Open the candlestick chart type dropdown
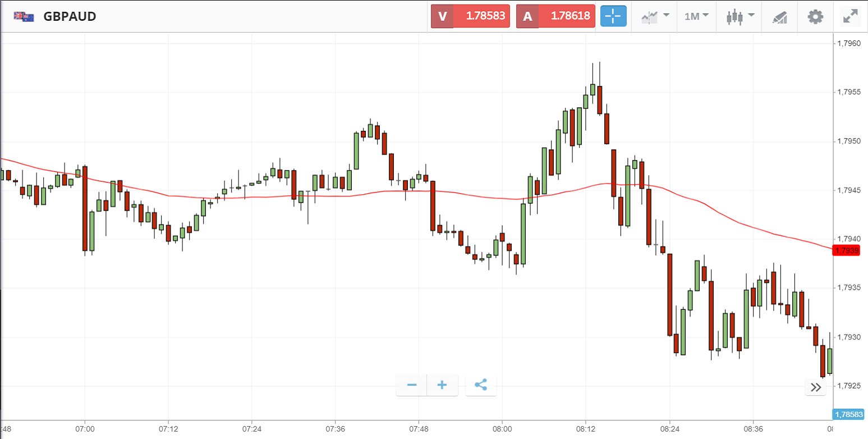 pyautogui.click(x=740, y=16)
